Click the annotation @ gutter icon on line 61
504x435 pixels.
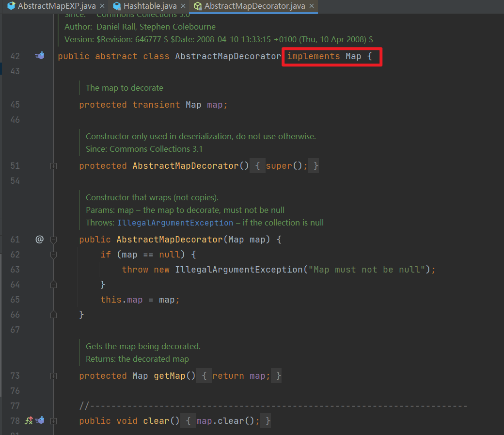[x=40, y=239]
